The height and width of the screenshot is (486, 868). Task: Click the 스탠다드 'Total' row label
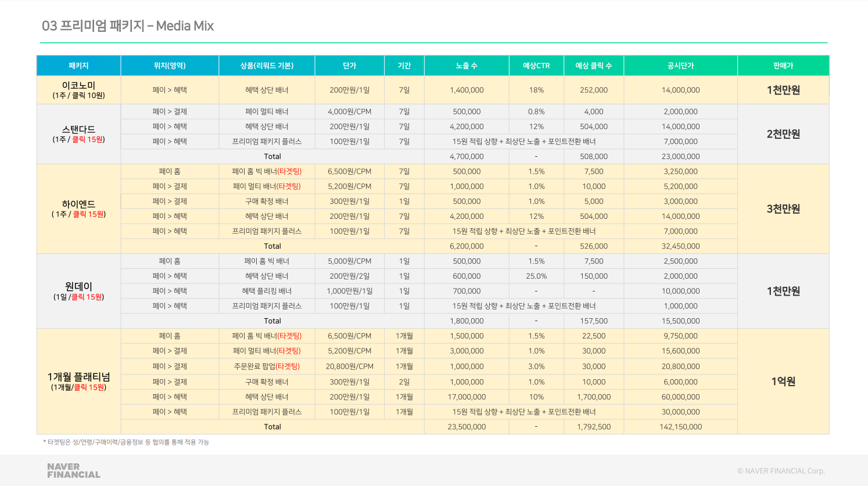pos(272,156)
